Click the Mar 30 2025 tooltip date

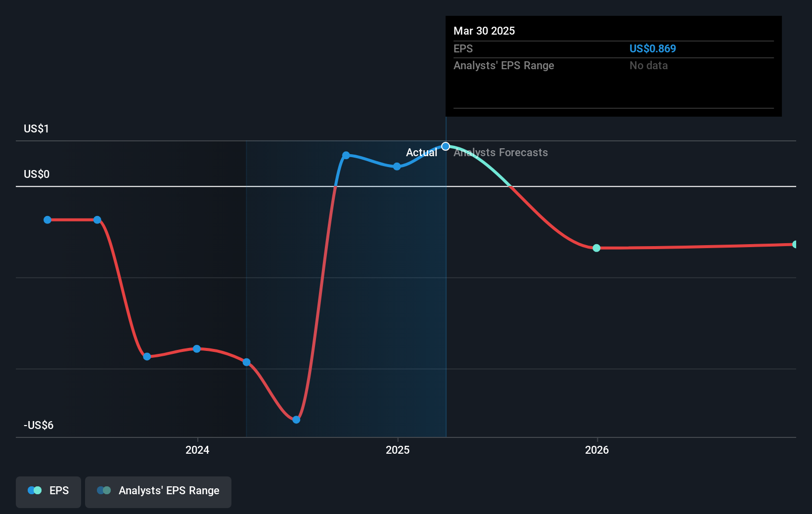[484, 31]
